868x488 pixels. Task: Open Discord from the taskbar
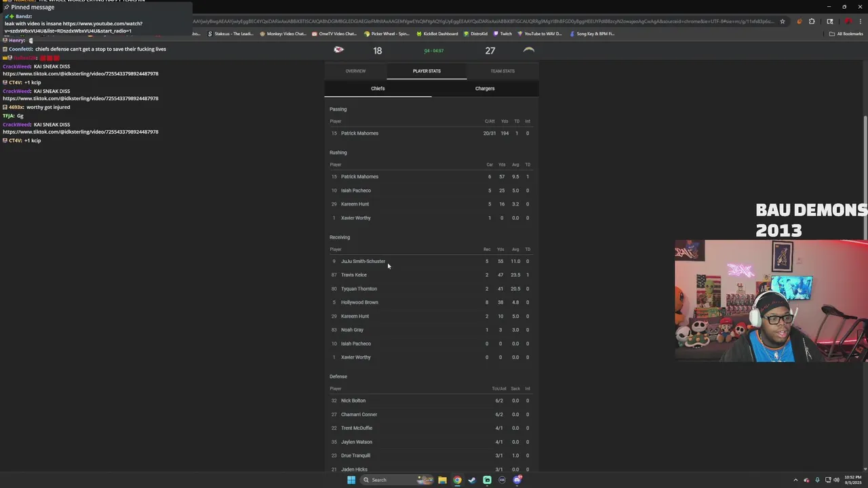click(x=517, y=480)
